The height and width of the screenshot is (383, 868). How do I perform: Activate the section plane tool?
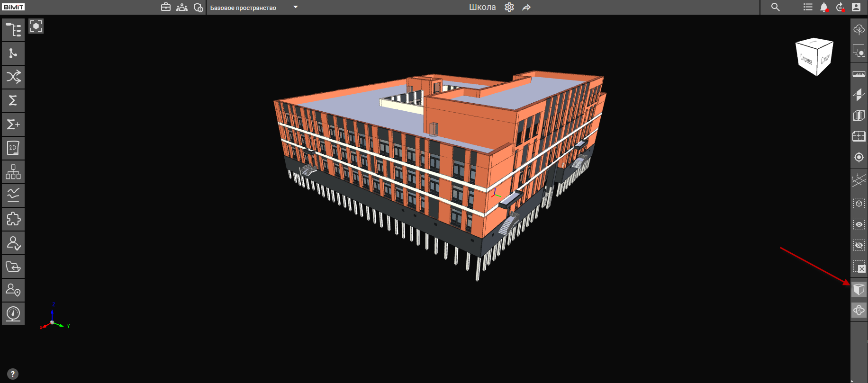pos(859,95)
